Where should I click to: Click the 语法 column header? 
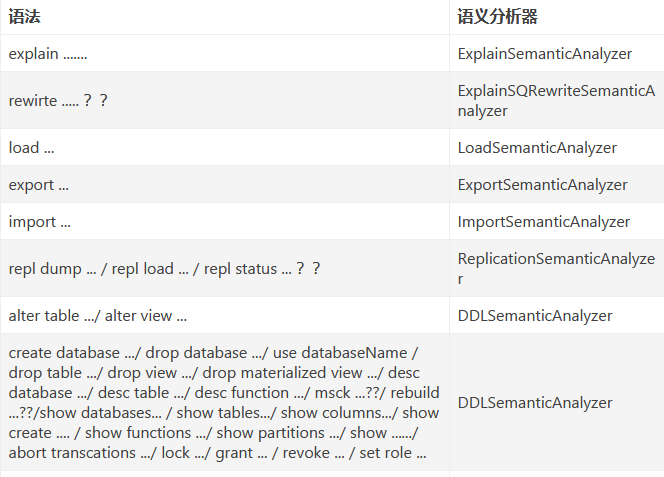[24, 17]
